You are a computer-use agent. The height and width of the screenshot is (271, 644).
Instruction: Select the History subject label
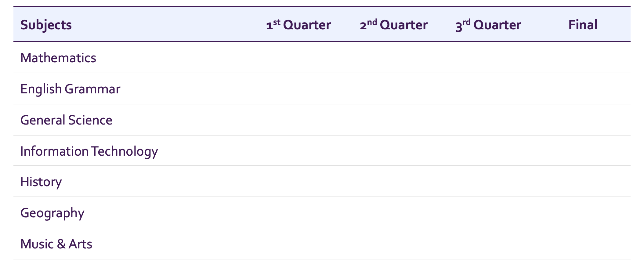41,182
